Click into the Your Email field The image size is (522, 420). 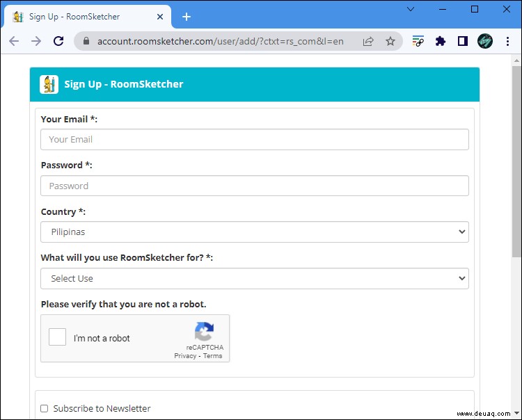tap(255, 139)
